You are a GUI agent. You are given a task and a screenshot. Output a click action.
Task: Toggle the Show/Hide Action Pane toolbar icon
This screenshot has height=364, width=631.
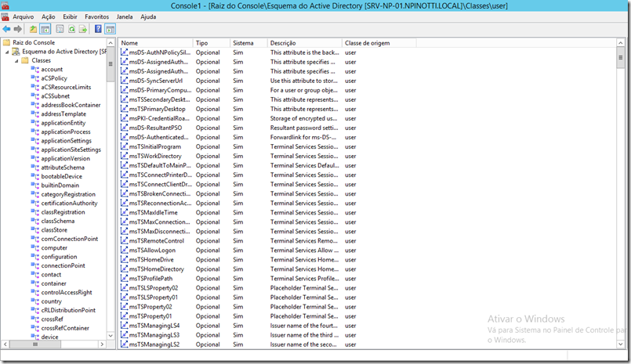110,29
